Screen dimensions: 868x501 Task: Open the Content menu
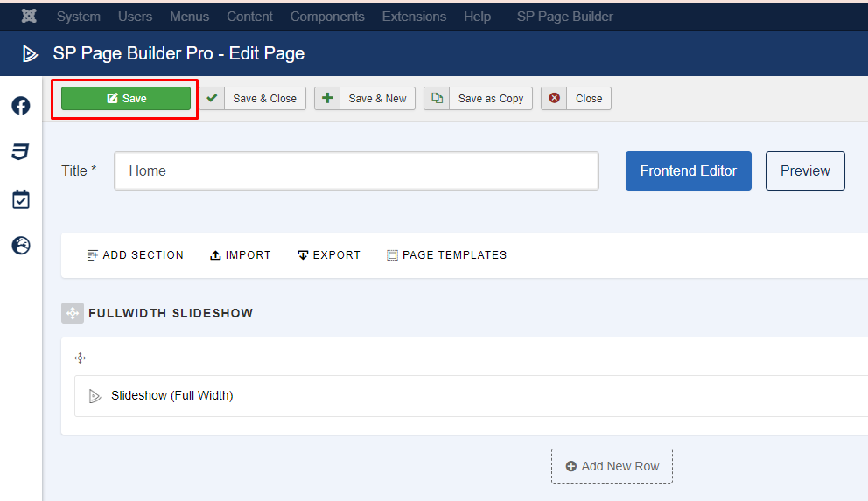(x=249, y=17)
